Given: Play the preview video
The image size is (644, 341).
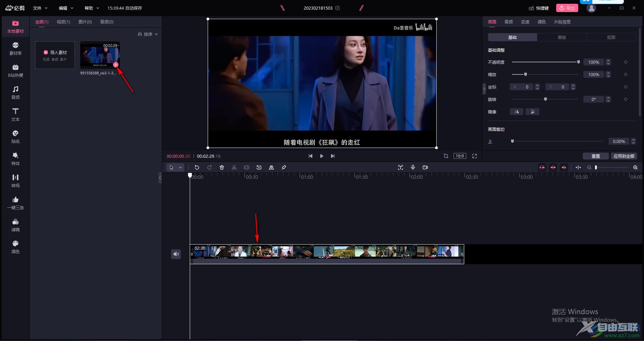Looking at the screenshot, I should [x=322, y=156].
